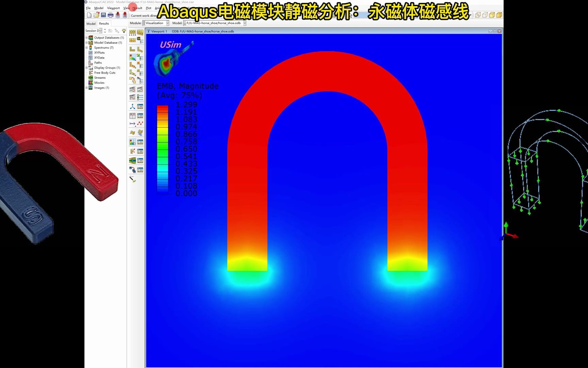Select XYPlots in results tree
Screen dimensions: 588x368
click(99, 52)
